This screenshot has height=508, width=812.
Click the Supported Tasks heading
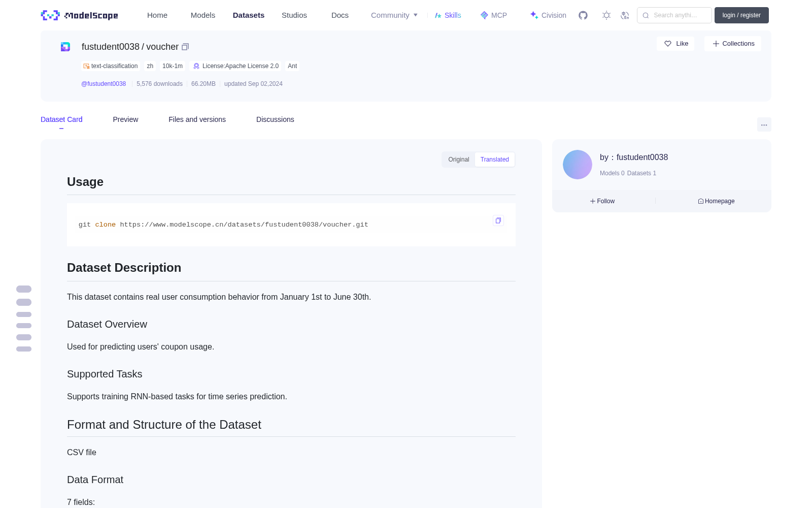coord(105,374)
